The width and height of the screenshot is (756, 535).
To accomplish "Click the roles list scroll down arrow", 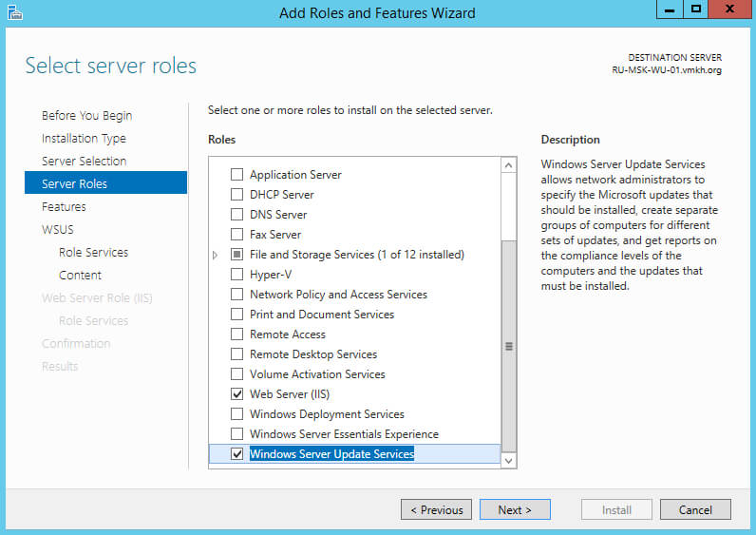I will pos(509,461).
